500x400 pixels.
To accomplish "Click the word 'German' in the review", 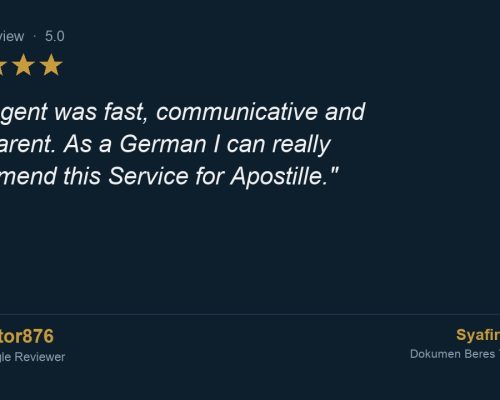I will (163, 144).
